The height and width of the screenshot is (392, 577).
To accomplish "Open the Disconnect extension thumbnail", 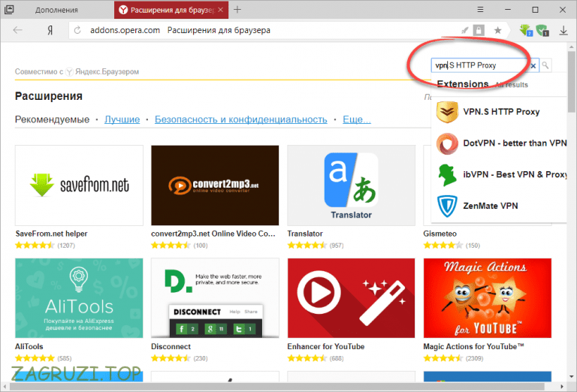I will 215,298.
